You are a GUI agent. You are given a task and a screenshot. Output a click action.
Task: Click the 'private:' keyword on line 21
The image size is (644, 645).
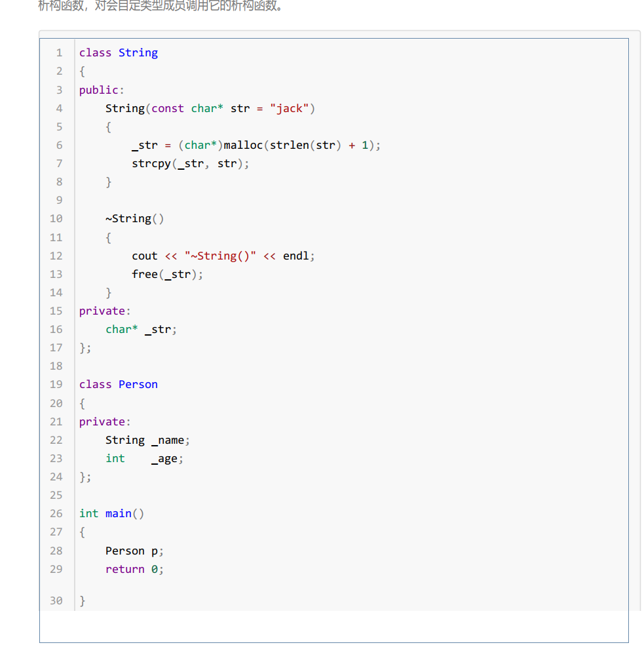point(105,422)
